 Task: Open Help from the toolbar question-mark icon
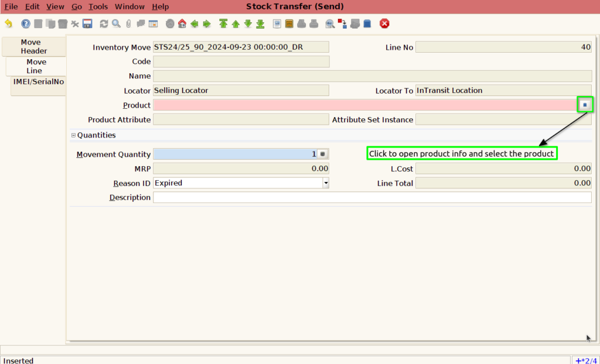(x=26, y=24)
